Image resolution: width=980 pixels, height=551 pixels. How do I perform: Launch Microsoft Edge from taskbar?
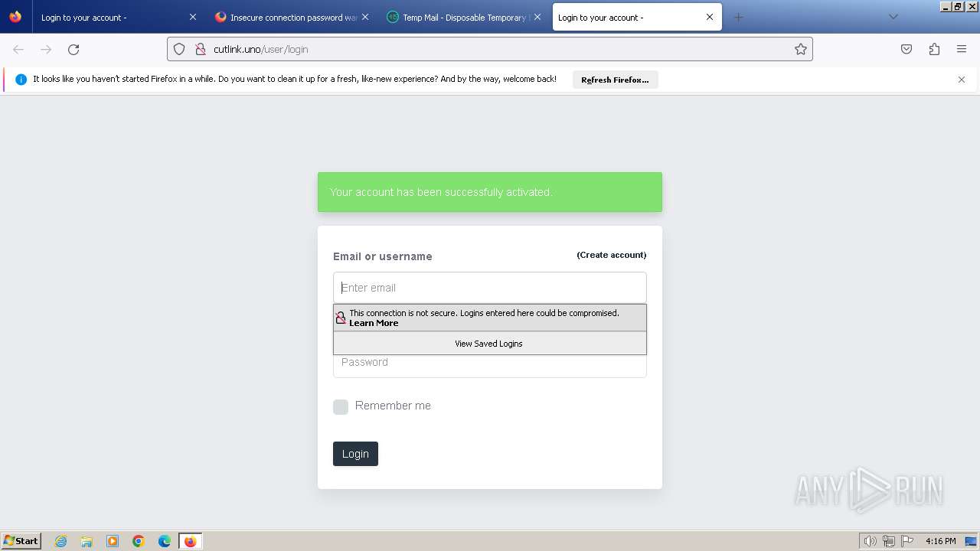click(x=165, y=541)
